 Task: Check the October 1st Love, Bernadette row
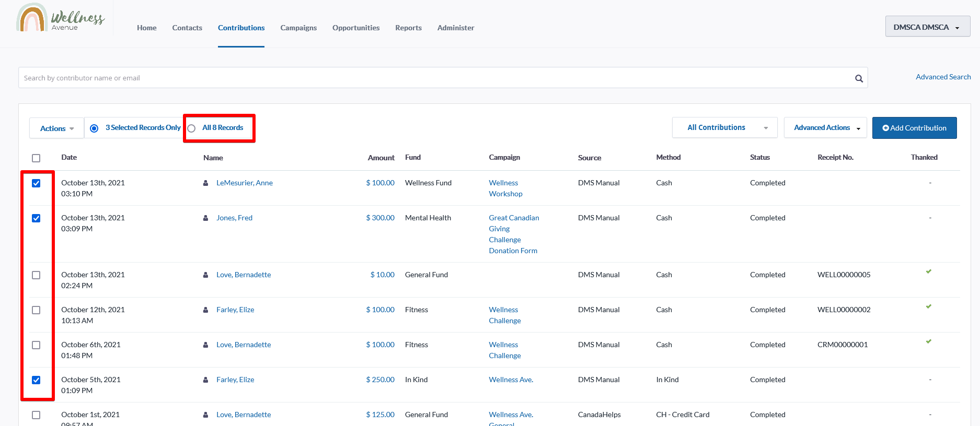(36, 415)
